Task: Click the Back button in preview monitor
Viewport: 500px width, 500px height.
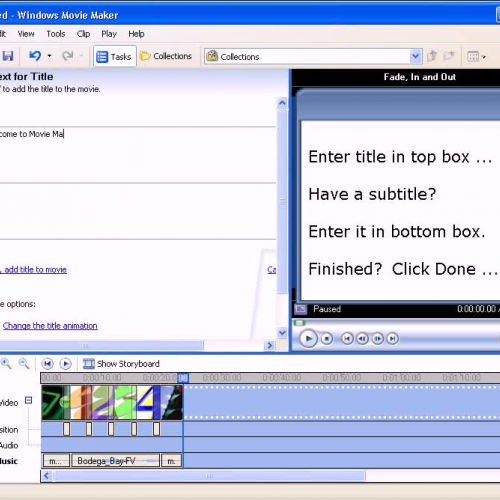Action: click(x=347, y=339)
